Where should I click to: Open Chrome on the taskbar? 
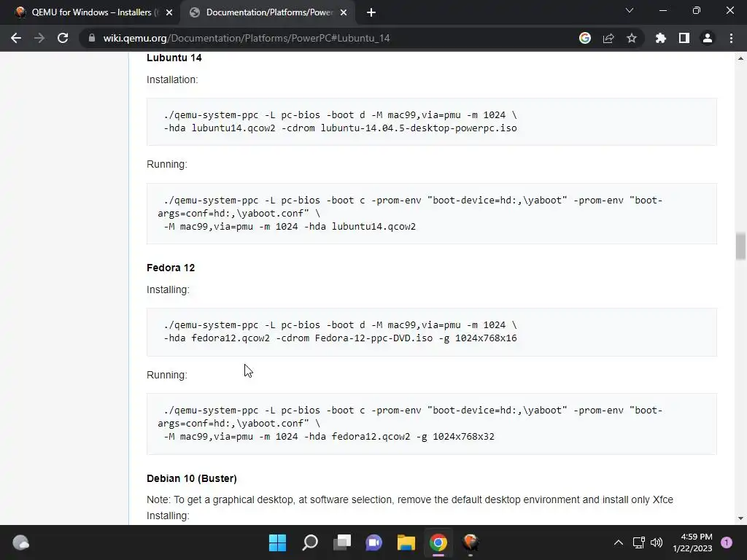438,542
